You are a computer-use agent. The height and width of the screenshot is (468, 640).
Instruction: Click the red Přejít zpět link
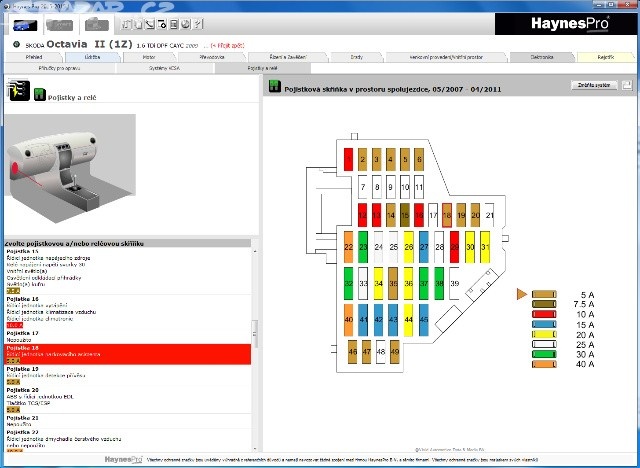[227, 45]
